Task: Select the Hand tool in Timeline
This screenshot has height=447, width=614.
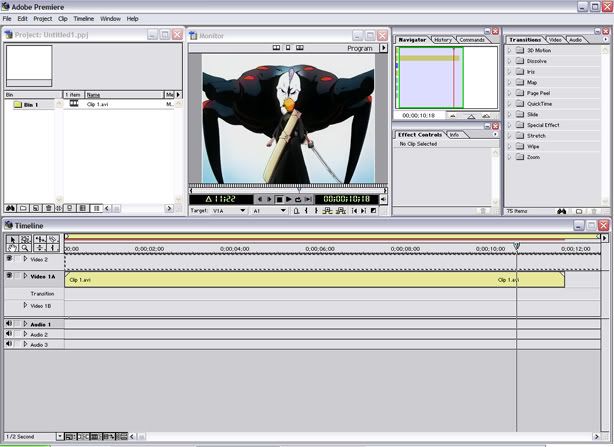Action: coord(12,247)
